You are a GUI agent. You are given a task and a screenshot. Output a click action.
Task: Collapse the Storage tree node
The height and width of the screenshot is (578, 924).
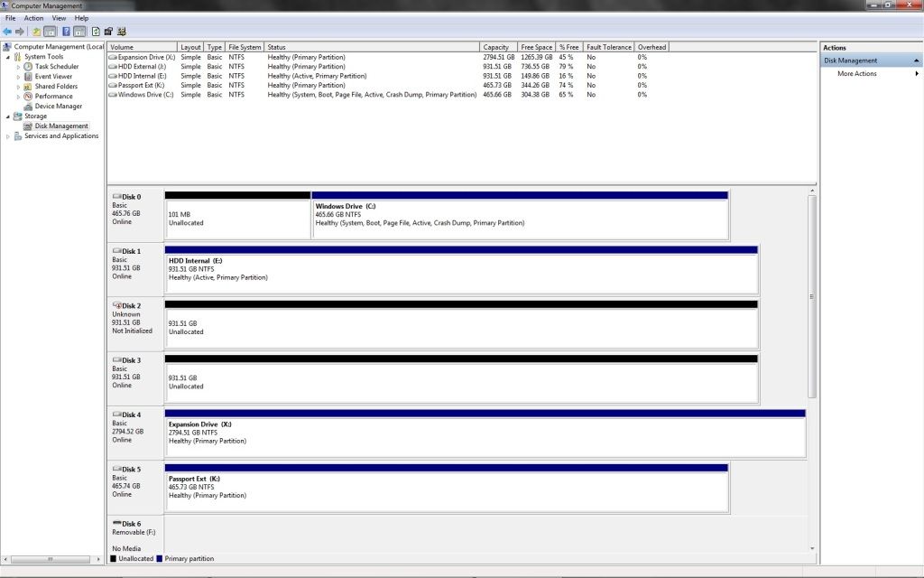click(x=7, y=117)
